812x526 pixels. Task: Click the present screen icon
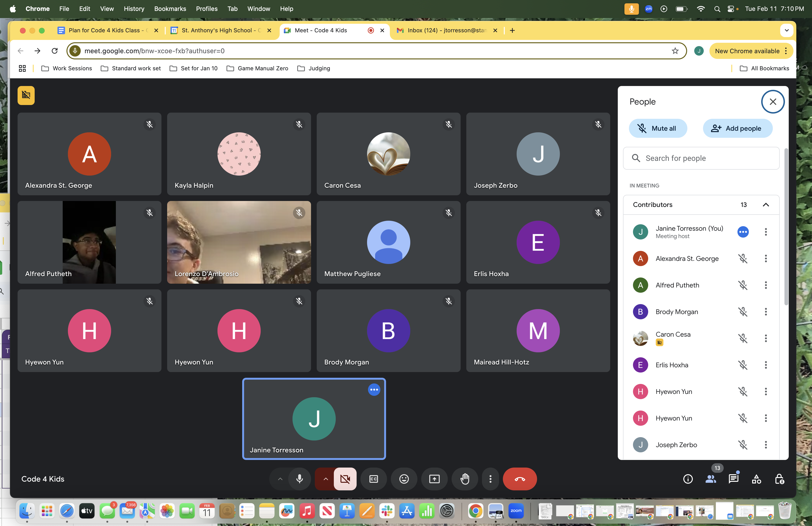pos(434,479)
